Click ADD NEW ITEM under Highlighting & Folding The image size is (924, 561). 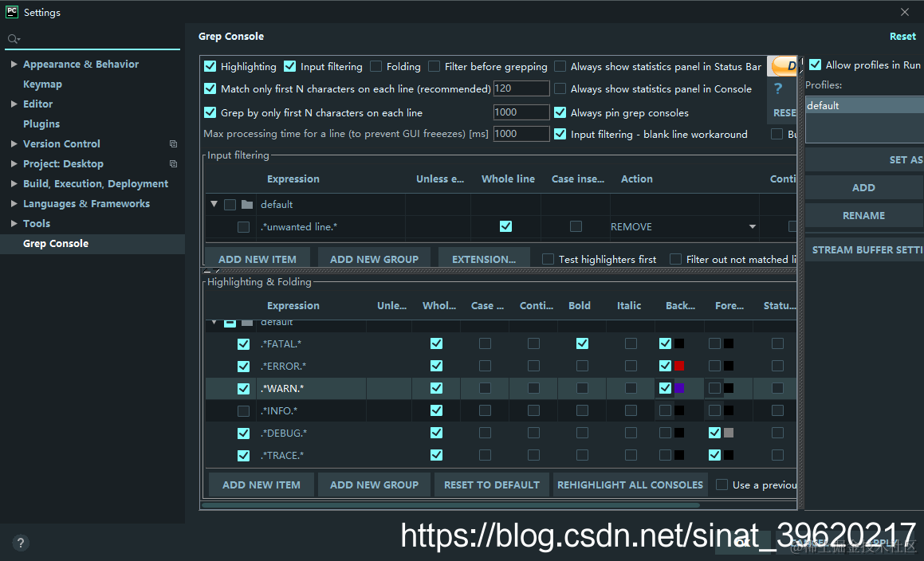click(261, 485)
